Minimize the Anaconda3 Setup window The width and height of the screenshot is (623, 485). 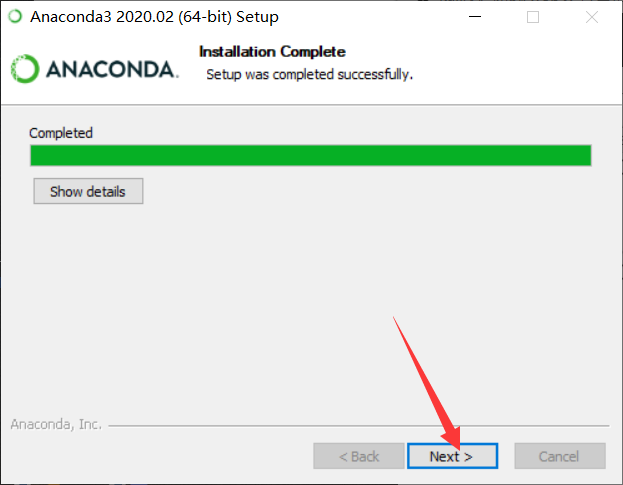click(475, 17)
